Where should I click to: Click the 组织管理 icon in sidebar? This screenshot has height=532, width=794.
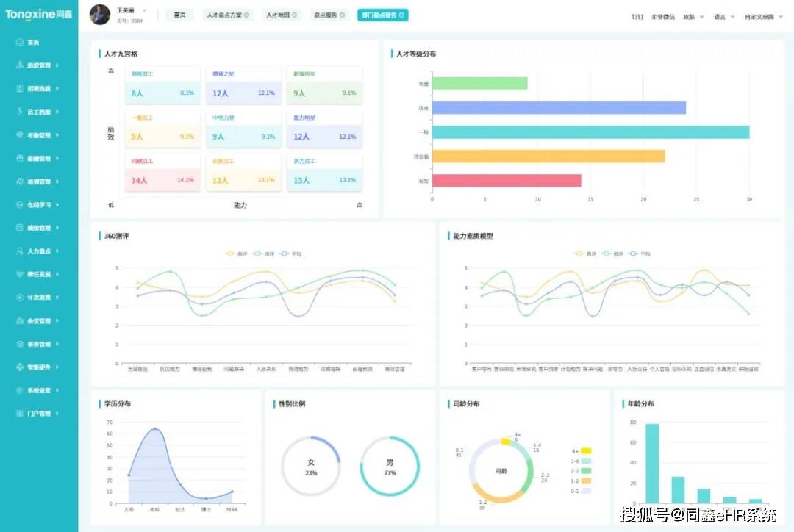tap(20, 65)
